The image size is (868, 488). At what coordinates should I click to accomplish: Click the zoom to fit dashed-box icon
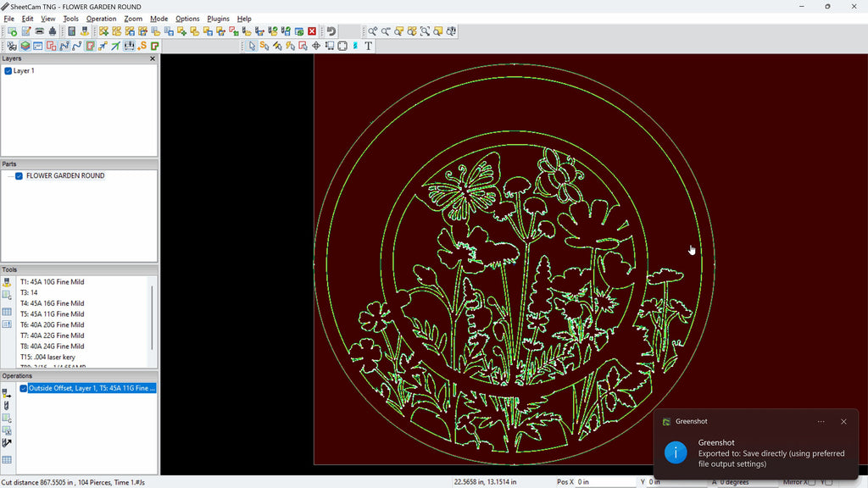click(x=425, y=31)
